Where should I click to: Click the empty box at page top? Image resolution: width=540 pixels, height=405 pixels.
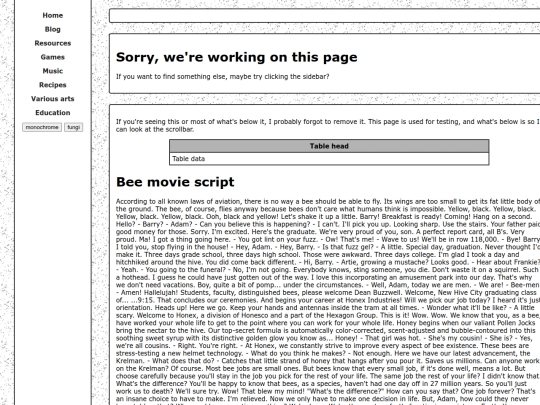tap(324, 16)
